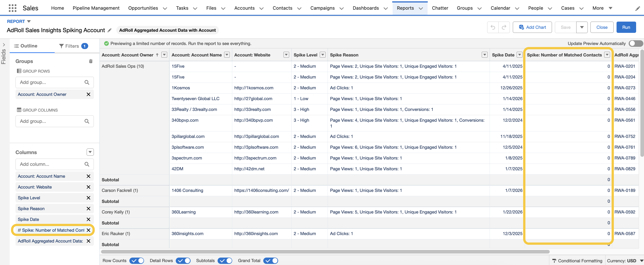Viewport: 644px width, 265px height.
Task: Open the More navigation menu
Action: click(602, 8)
